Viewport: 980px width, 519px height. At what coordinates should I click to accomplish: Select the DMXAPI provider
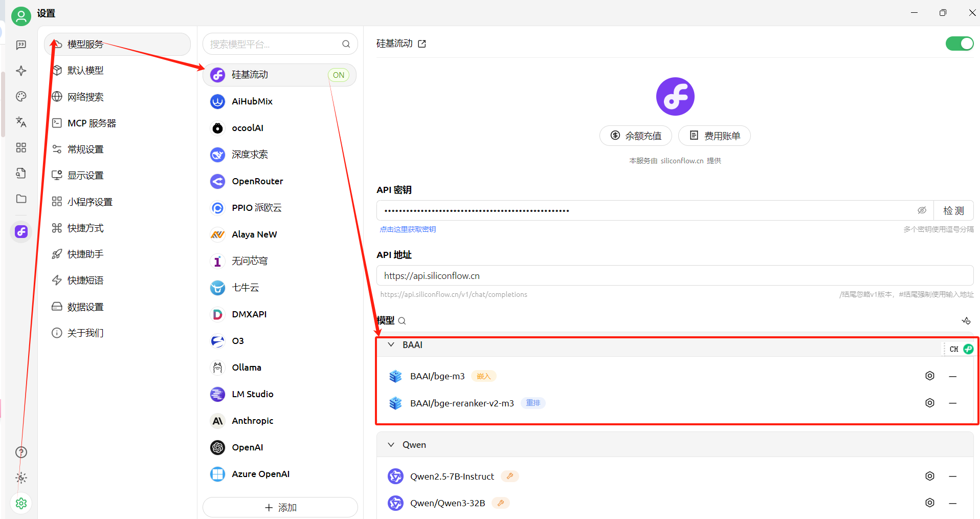pyautogui.click(x=280, y=314)
